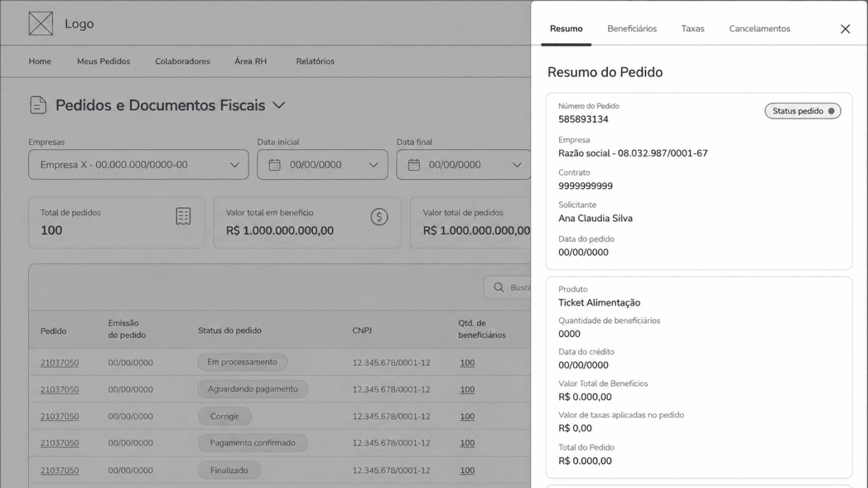The height and width of the screenshot is (488, 868).
Task: Click the Logo placeholder image icon
Action: [40, 23]
